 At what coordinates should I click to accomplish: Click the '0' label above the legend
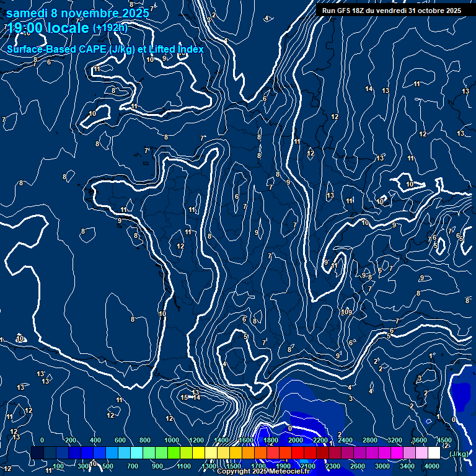(x=42, y=440)
